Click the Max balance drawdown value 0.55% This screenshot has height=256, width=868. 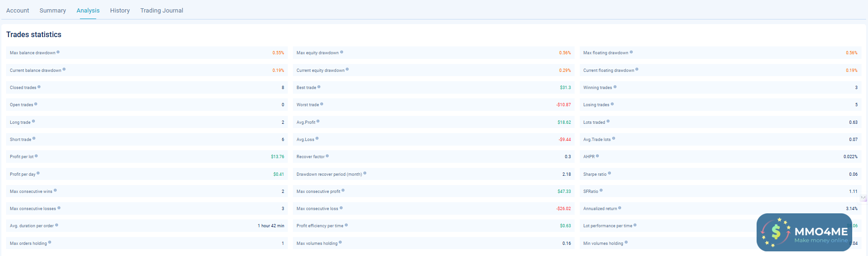[x=278, y=53]
